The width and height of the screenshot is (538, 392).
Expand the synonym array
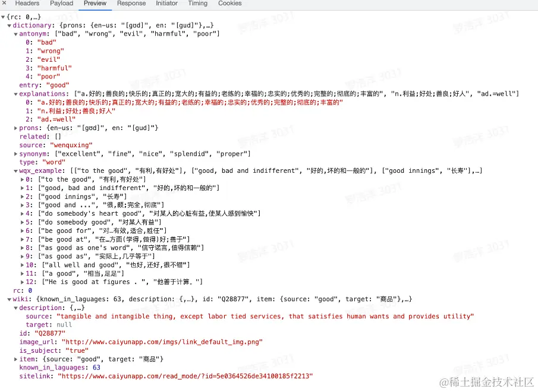click(16, 154)
